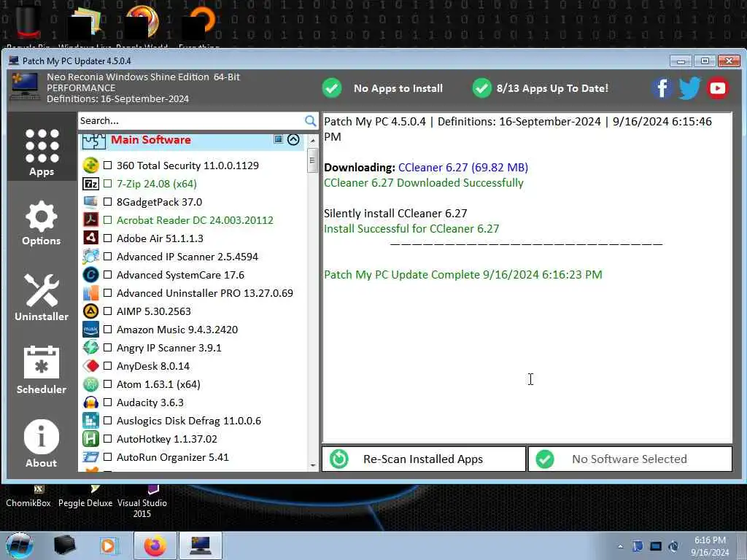
Task: Click the Patch My PC monitor logo
Action: coord(25,87)
